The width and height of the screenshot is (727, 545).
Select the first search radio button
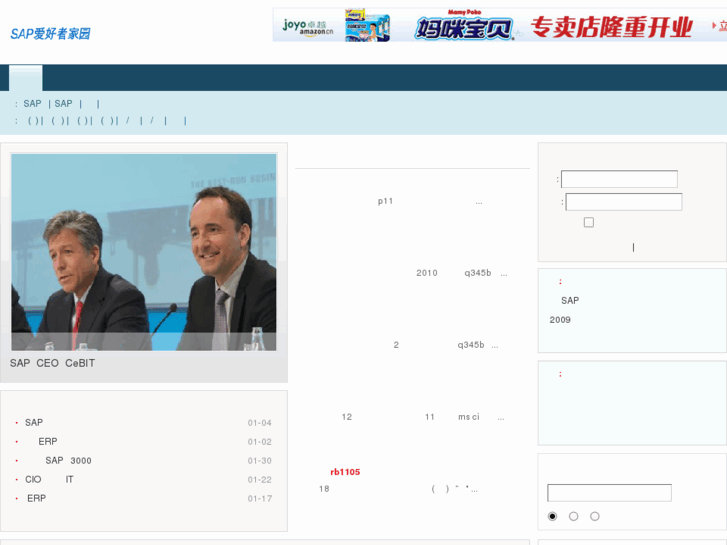(x=552, y=516)
